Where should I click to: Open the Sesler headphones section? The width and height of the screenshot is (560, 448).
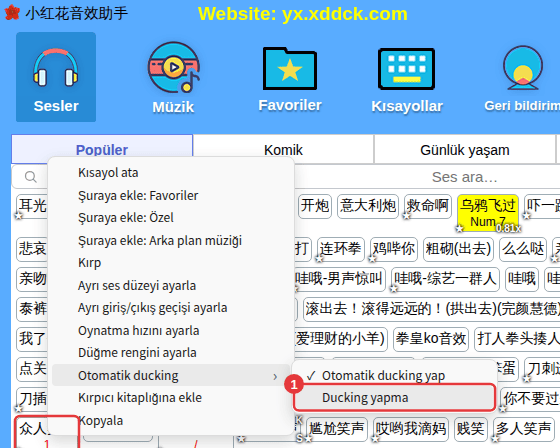coord(56,77)
